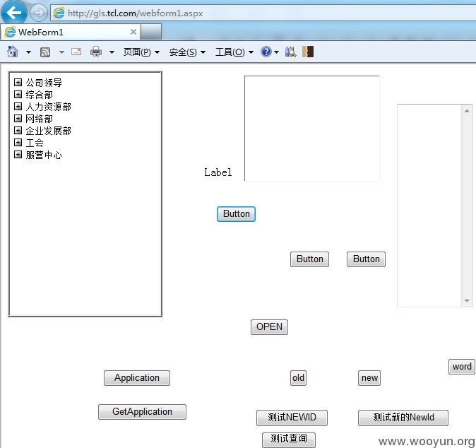The image size is (476, 448).
Task: Click the Label text
Action: click(218, 172)
